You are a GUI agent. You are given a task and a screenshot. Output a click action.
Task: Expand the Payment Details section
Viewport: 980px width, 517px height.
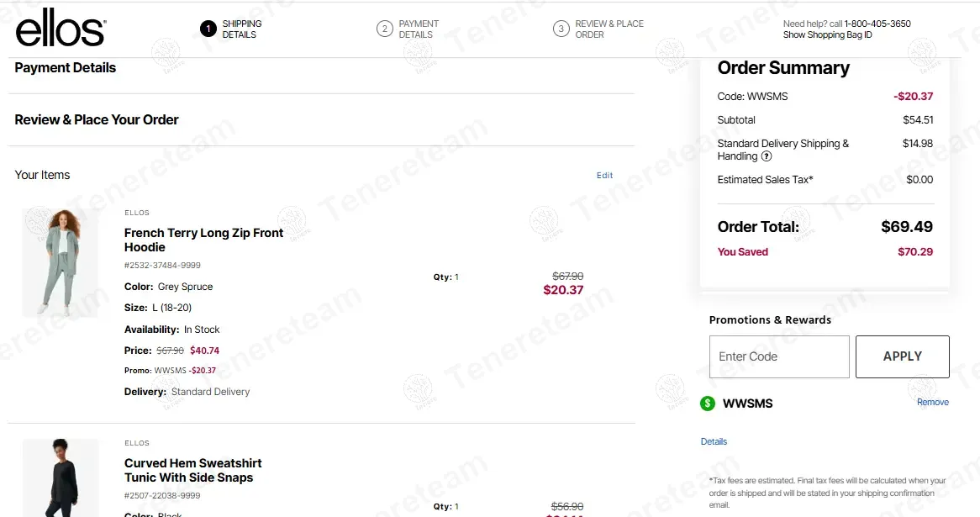click(x=66, y=68)
